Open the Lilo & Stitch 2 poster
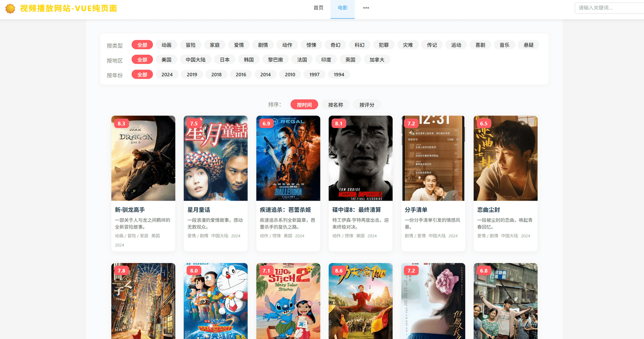 click(288, 301)
